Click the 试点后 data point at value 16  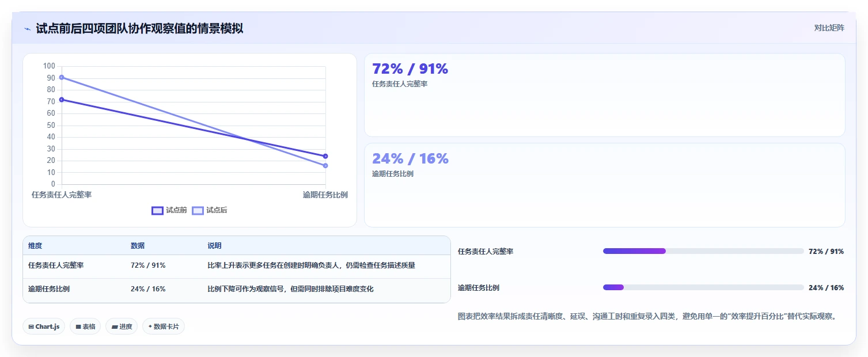click(325, 166)
